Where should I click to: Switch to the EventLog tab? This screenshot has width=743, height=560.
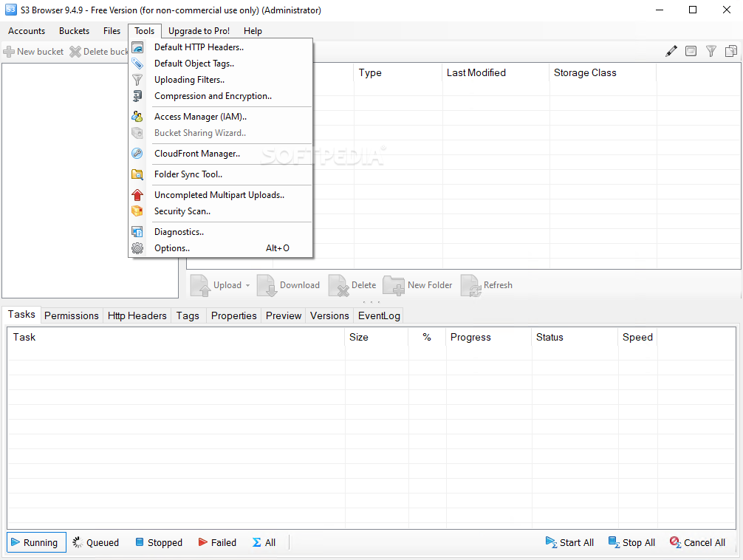pos(379,315)
